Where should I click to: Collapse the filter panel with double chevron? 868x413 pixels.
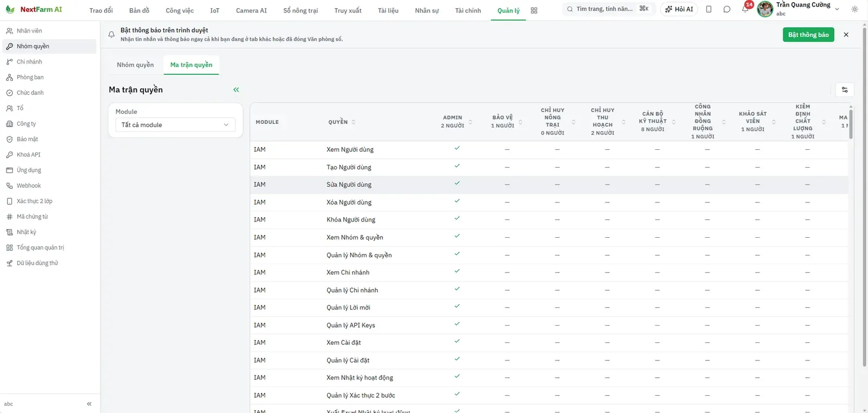point(236,90)
